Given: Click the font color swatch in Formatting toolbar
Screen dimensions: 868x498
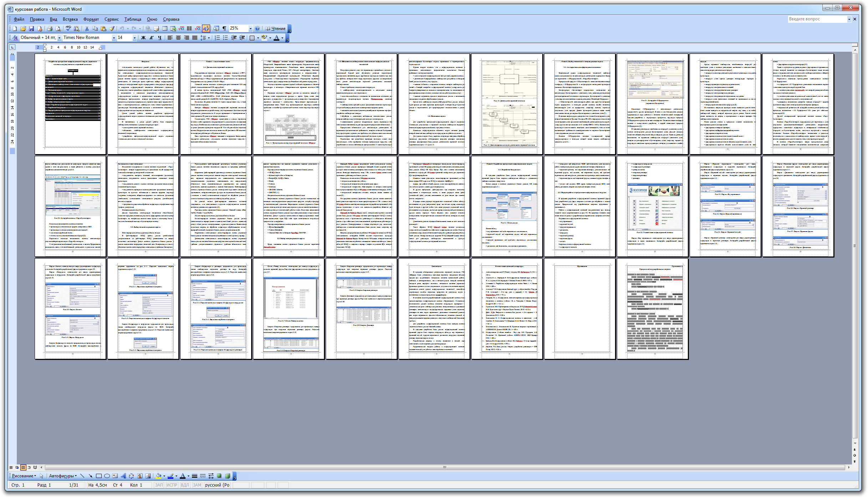Looking at the screenshot, I should coord(276,38).
